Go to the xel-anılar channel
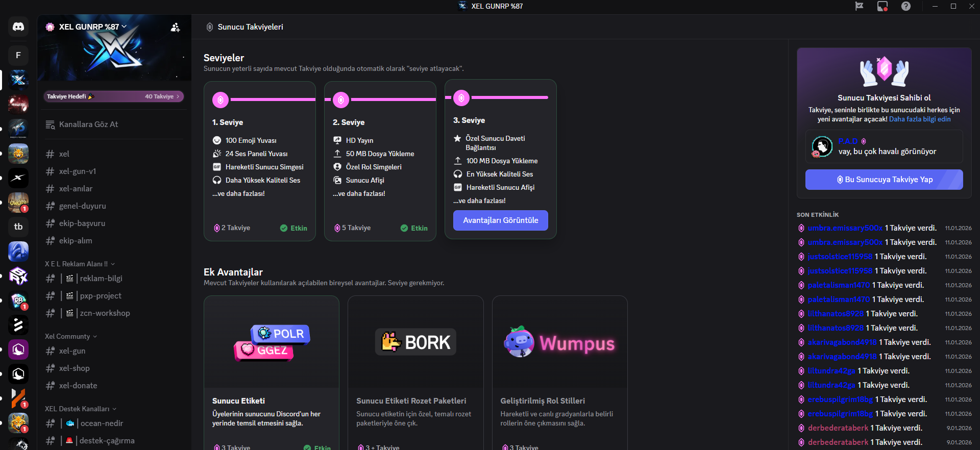Screen dimensions: 980x450 click(113, 189)
